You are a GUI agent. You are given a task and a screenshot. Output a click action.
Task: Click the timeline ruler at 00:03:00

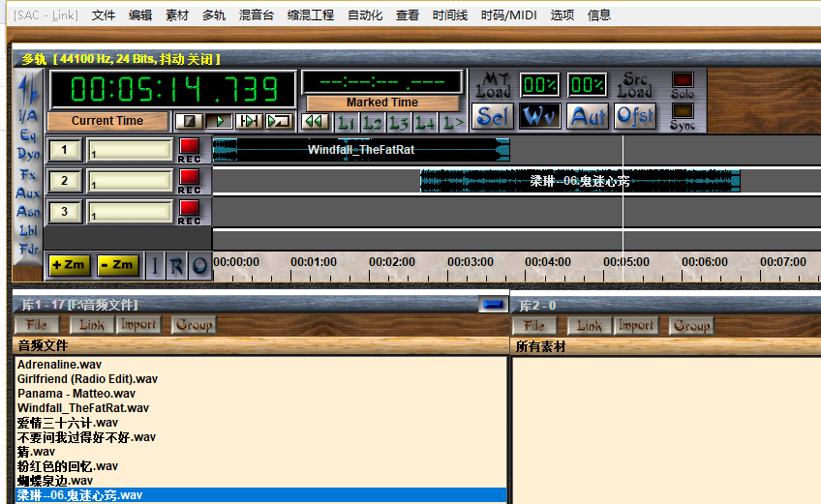(x=471, y=262)
